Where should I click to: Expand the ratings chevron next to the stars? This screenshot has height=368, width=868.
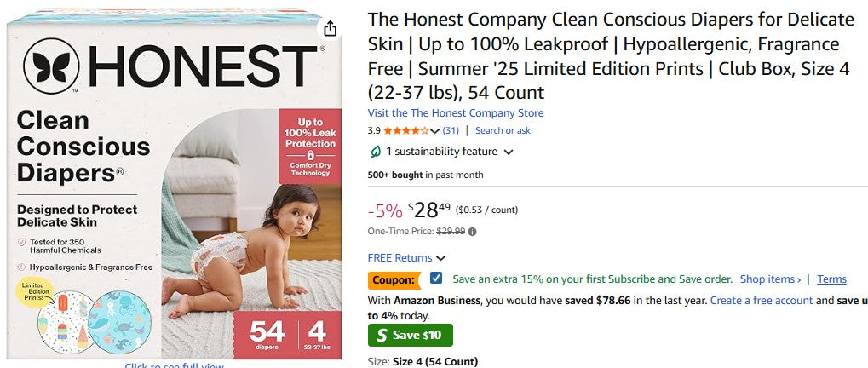435,131
